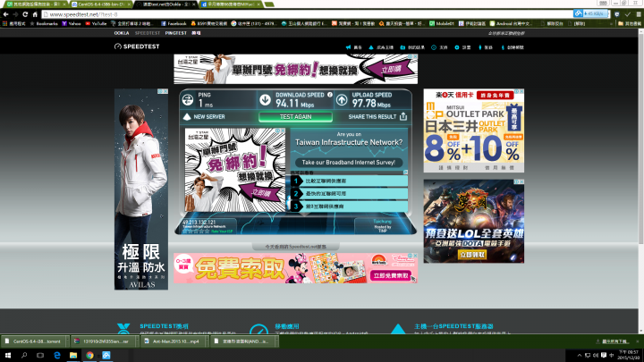The height and width of the screenshot is (362, 644).
Task: Open the settings gear icon in the nav
Action: point(457,47)
